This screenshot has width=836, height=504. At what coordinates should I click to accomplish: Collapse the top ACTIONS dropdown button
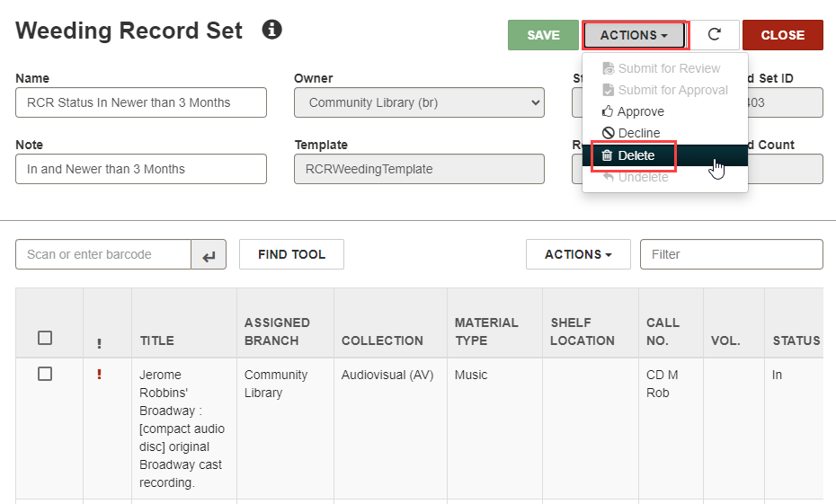click(634, 35)
